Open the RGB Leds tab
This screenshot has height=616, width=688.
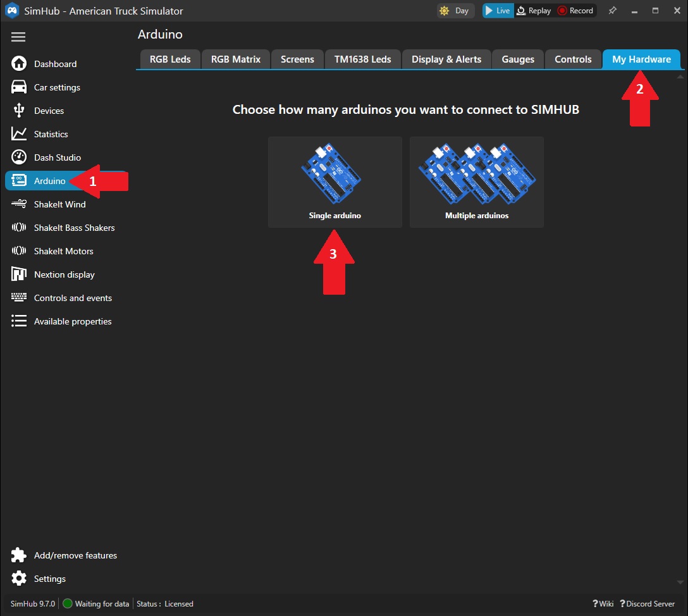(170, 59)
